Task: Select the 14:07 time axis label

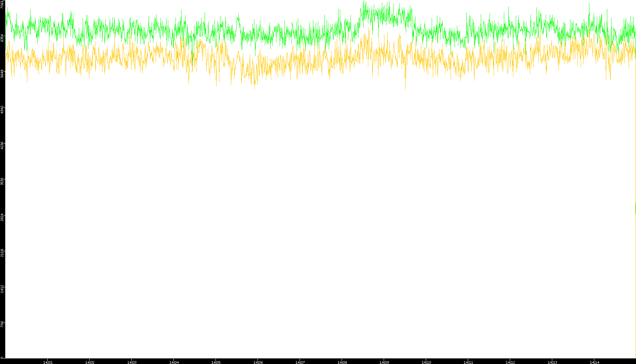Action: point(300,362)
